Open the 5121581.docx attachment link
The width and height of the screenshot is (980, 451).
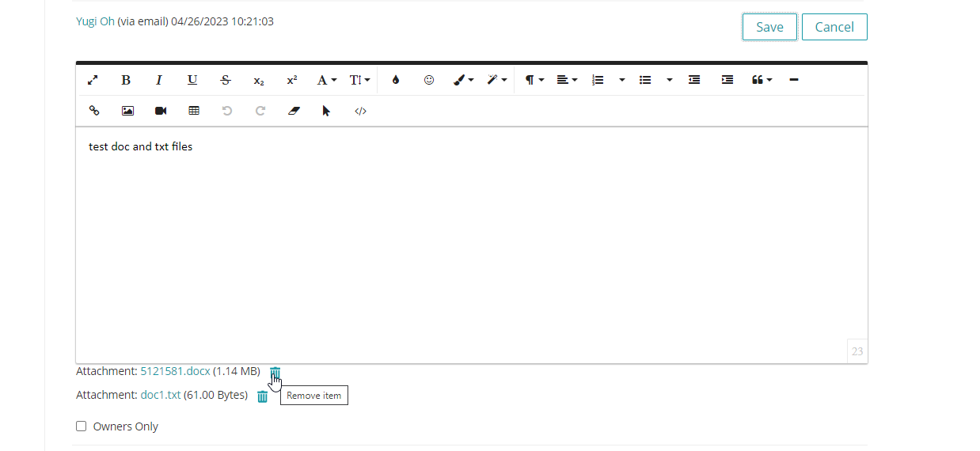(x=175, y=371)
